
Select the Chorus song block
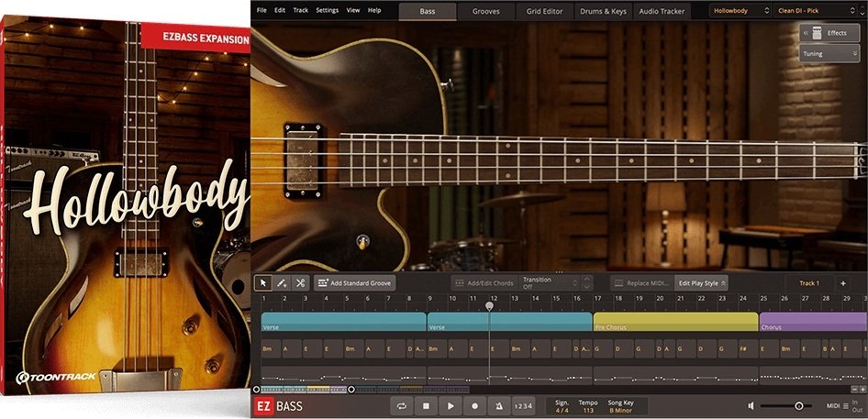(x=813, y=322)
